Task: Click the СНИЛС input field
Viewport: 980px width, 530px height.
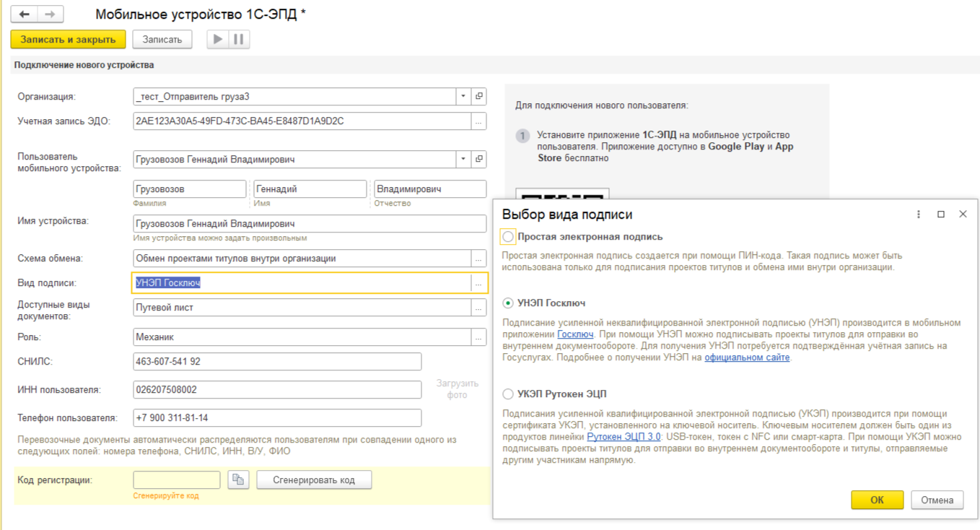Action: point(277,361)
